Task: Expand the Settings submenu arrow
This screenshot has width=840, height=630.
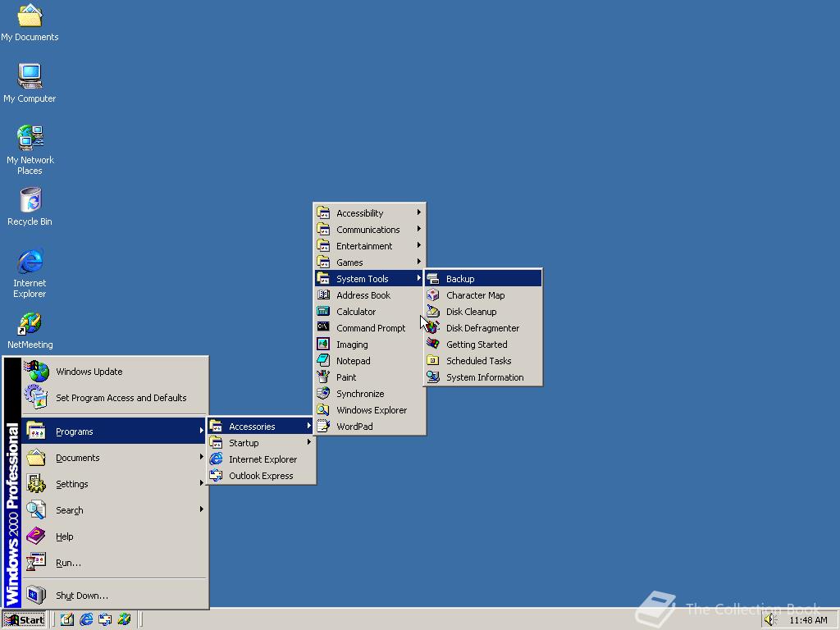Action: (202, 483)
